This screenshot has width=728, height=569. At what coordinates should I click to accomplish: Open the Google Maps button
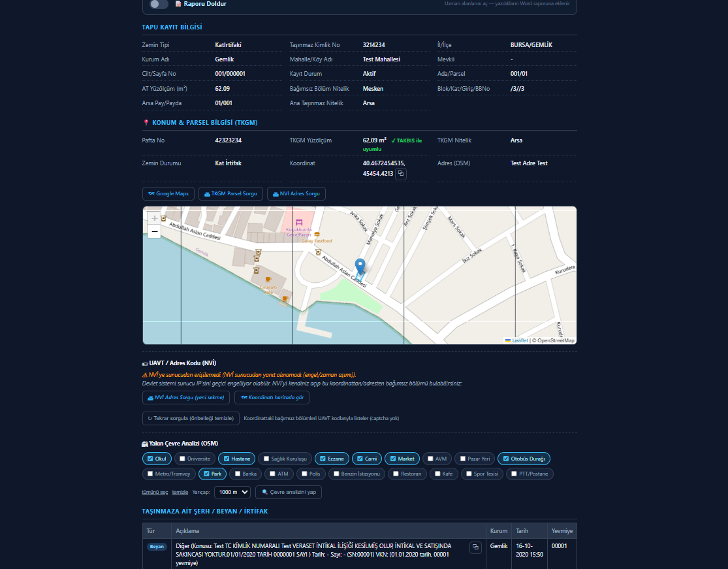(x=168, y=193)
